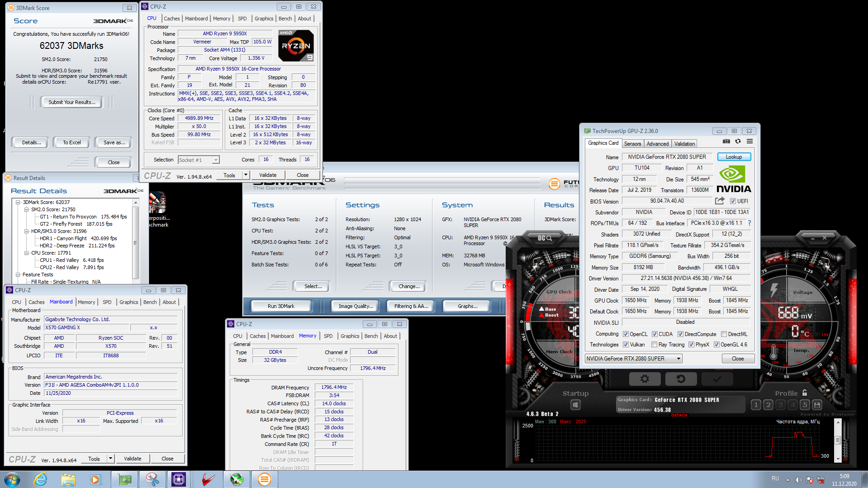The width and height of the screenshot is (868, 488).
Task: Collapse the Feature Tests tree node
Action: [x=18, y=275]
